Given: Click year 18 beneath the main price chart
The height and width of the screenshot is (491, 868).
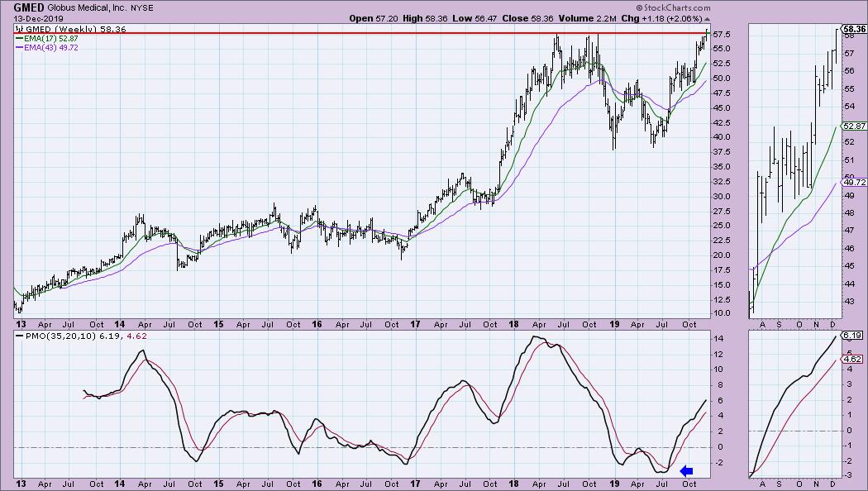Looking at the screenshot, I should 513,324.
